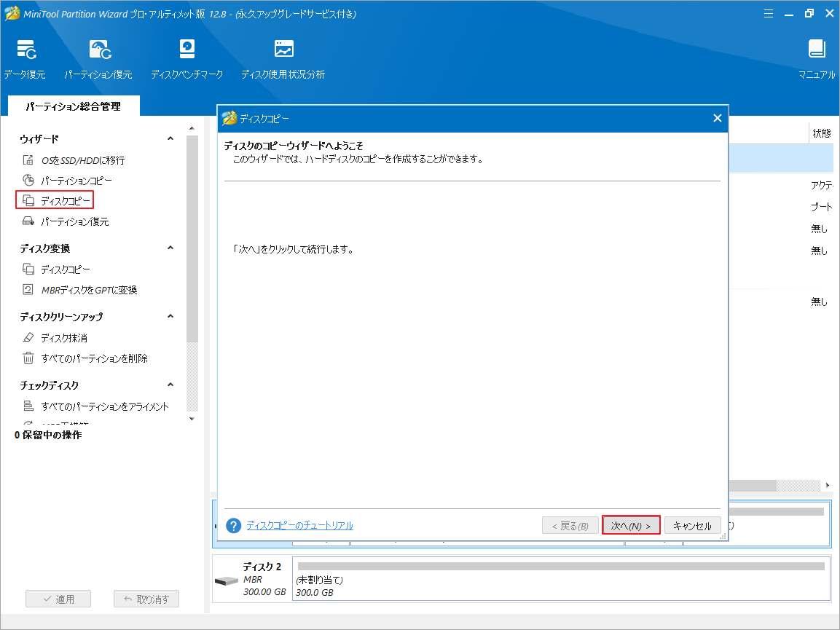Click the blue help question mark icon
This screenshot has width=840, height=630.
[x=234, y=526]
